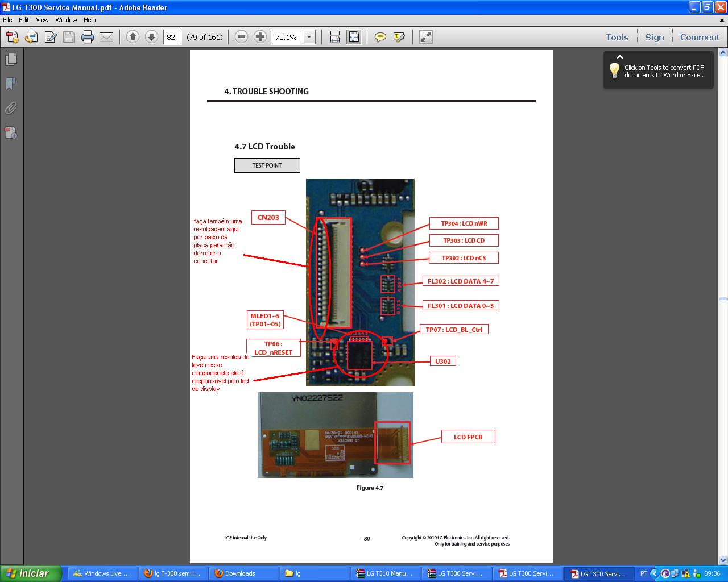728x582 pixels.
Task: Switch to LG T310 Manu... taskbar item
Action: point(385,573)
